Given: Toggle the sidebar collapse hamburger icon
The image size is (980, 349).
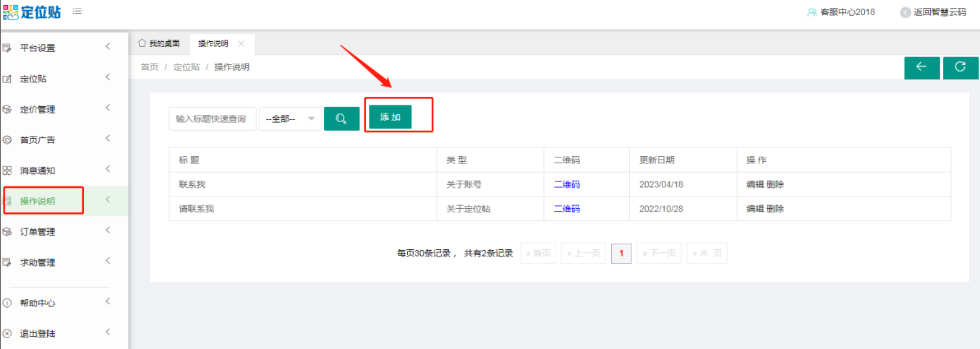Looking at the screenshot, I should pyautogui.click(x=77, y=12).
